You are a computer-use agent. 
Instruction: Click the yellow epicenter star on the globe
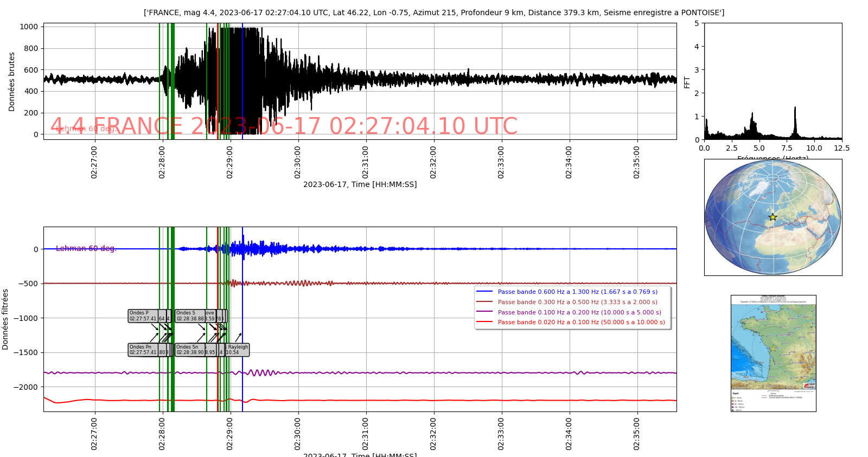773,217
